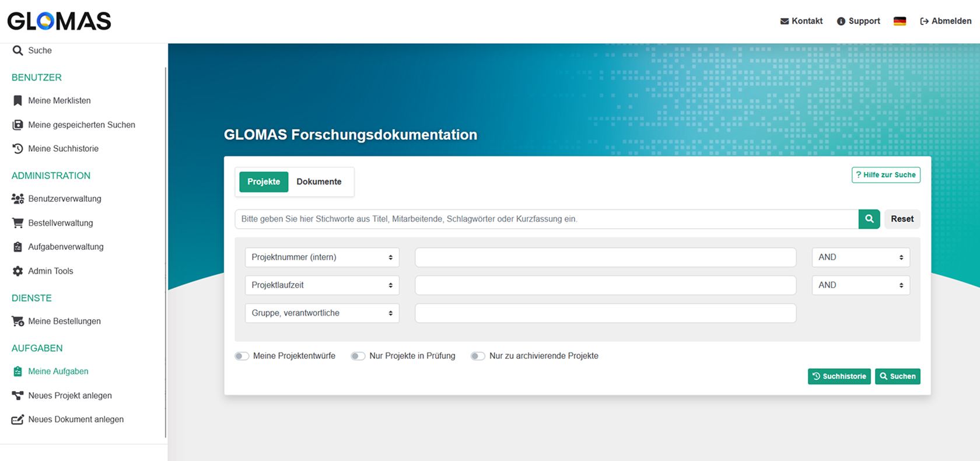Image resolution: width=980 pixels, height=461 pixels.
Task: Click the bookmark icon for Meine Merklisten
Action: (17, 100)
